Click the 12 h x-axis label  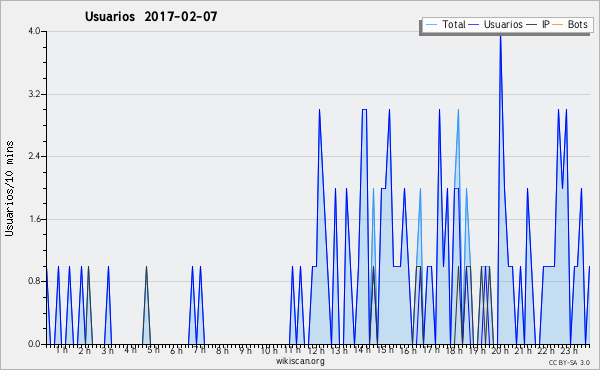316,350
